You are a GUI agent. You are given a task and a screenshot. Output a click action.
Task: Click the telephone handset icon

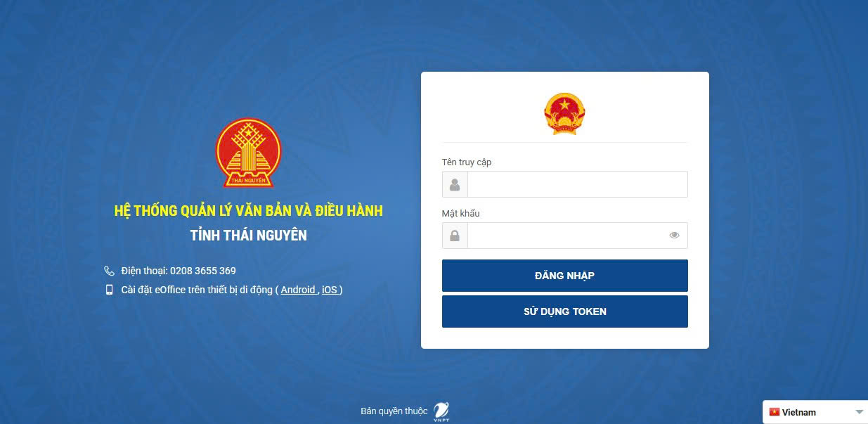109,271
